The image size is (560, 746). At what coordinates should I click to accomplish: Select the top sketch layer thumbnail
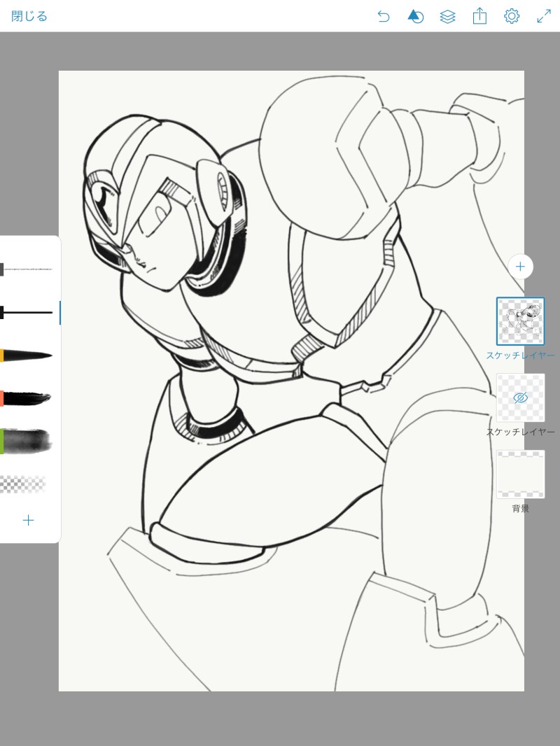coord(521,321)
